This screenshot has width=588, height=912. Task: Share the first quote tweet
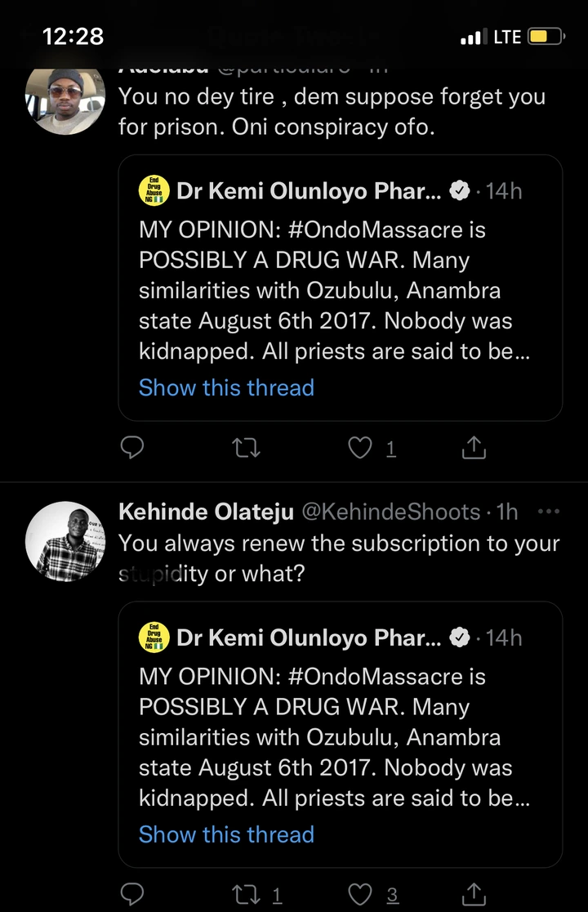coord(474,447)
